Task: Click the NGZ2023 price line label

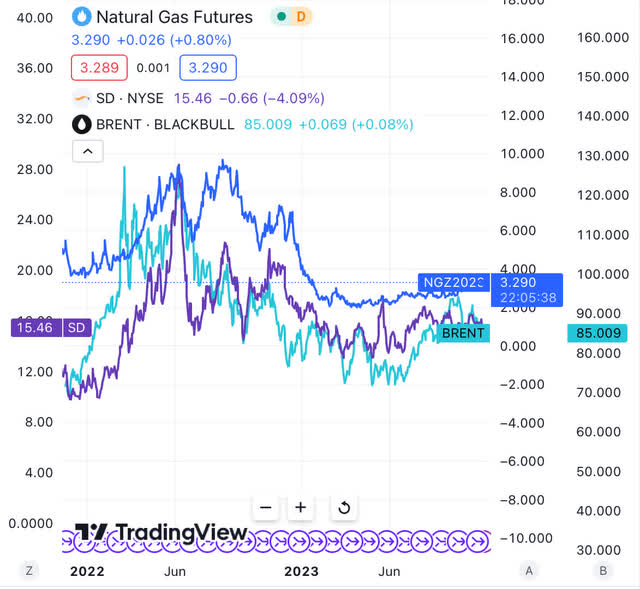Action: (453, 282)
